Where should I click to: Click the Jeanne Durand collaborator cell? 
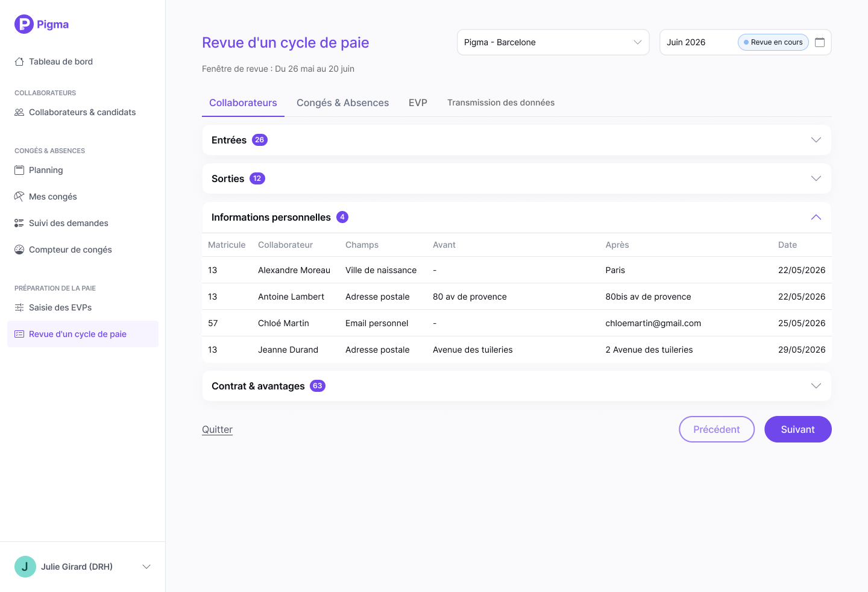point(288,350)
